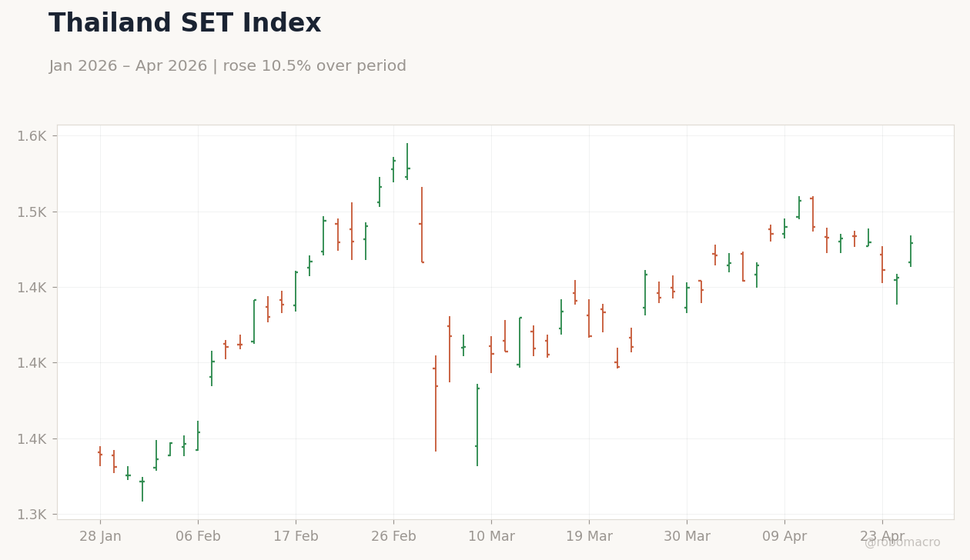
Task: Select the 17 Feb x-axis label
Action: pos(296,537)
